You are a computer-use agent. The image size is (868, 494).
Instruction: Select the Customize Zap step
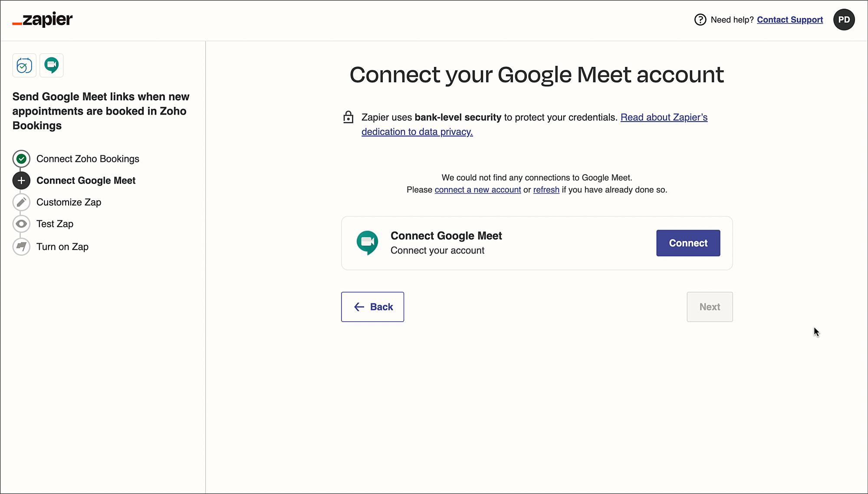(x=69, y=202)
